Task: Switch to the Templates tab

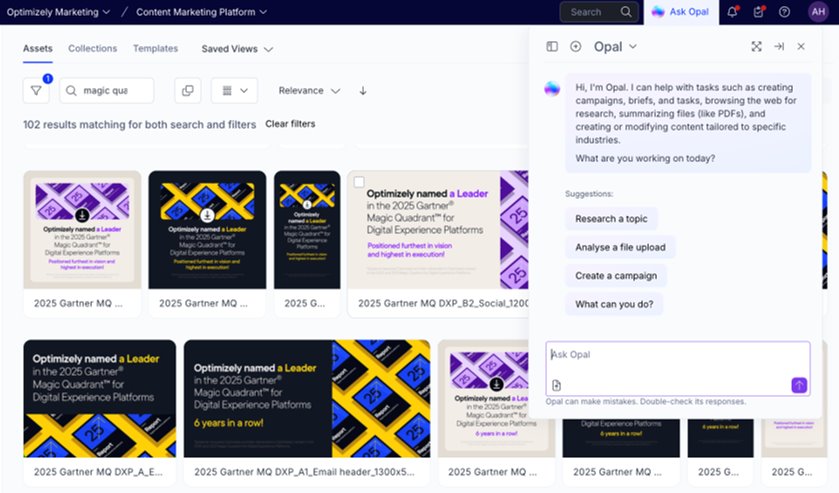Action: (x=155, y=49)
